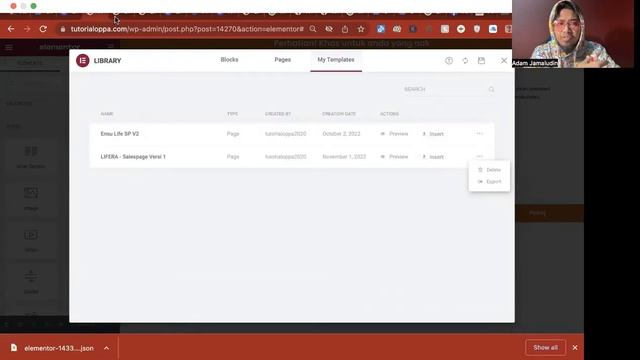Close the Library modal
Image resolution: width=640 pixels, height=360 pixels.
pyautogui.click(x=504, y=60)
